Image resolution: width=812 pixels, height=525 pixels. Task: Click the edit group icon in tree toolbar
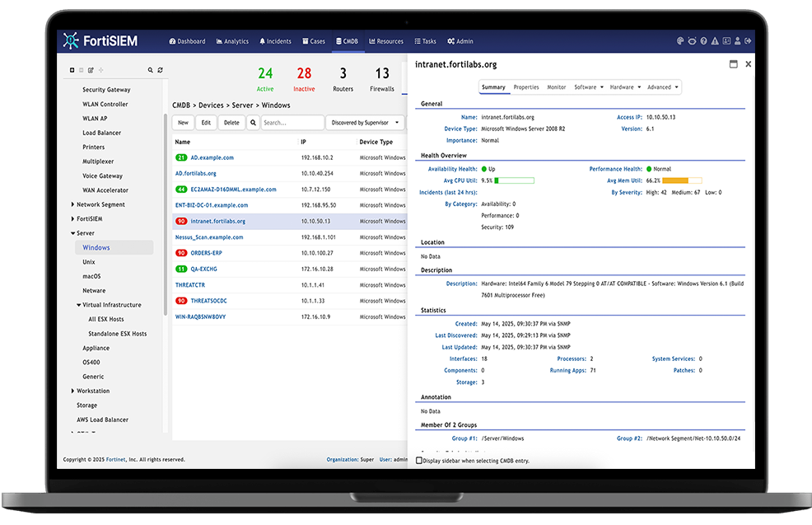91,70
